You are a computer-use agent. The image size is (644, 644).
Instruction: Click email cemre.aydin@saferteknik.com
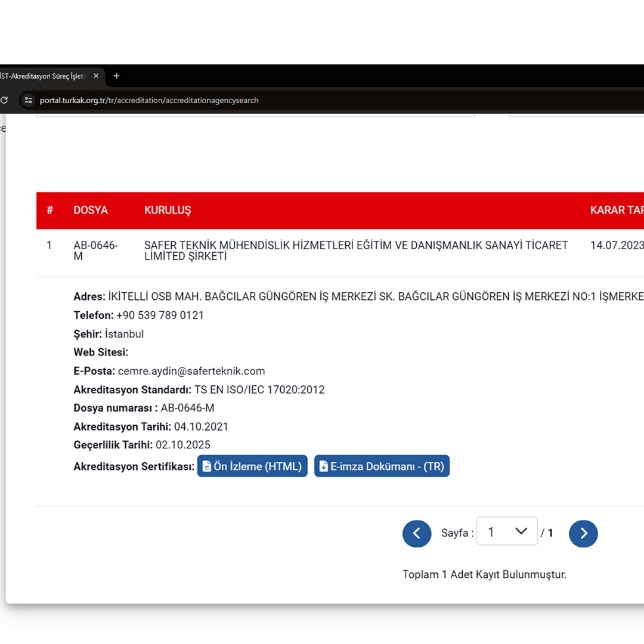coord(191,371)
